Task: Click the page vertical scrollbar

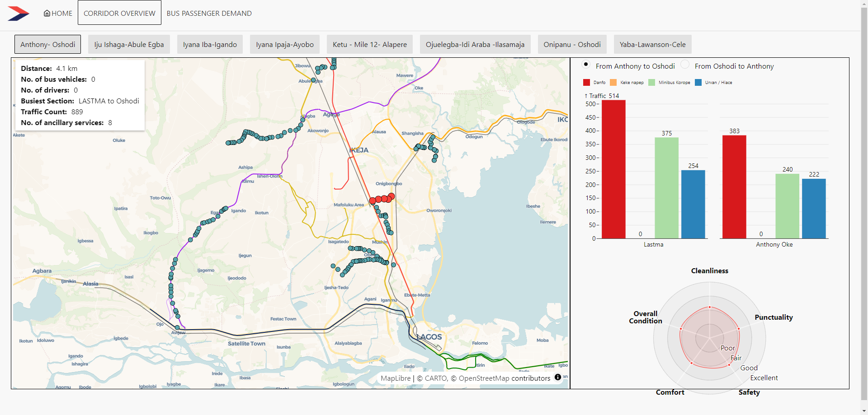Action: 864,203
